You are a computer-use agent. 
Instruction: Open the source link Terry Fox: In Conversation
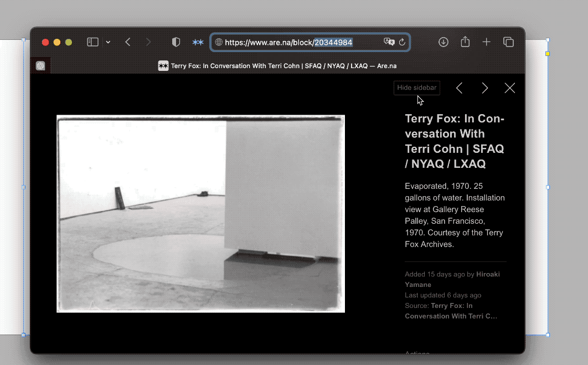(x=451, y=311)
